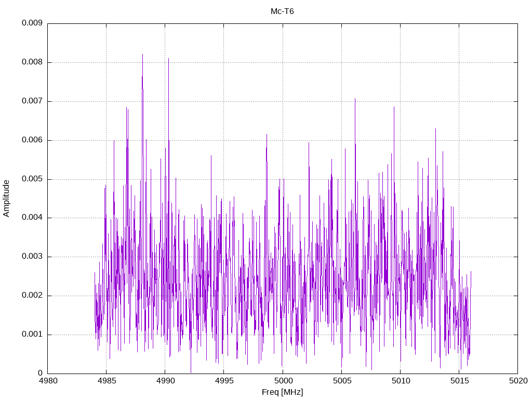Click the "Freq [MHz]" x-axis label
This screenshot has height=399, width=532.
[282, 392]
